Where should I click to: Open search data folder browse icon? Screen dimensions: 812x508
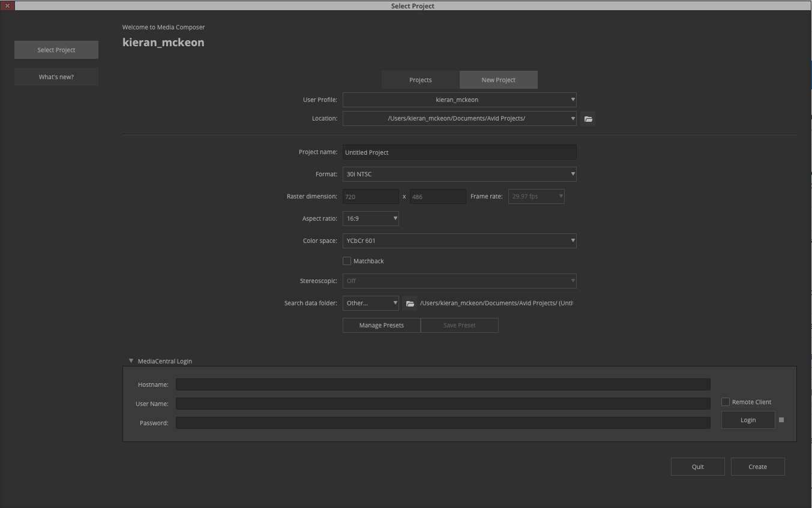[x=410, y=303]
